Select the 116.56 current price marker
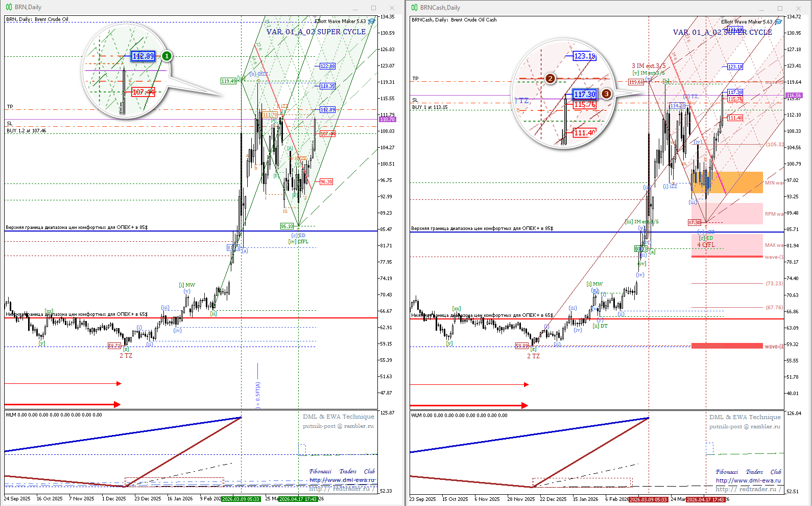This screenshot has width=812, height=506. click(x=794, y=96)
